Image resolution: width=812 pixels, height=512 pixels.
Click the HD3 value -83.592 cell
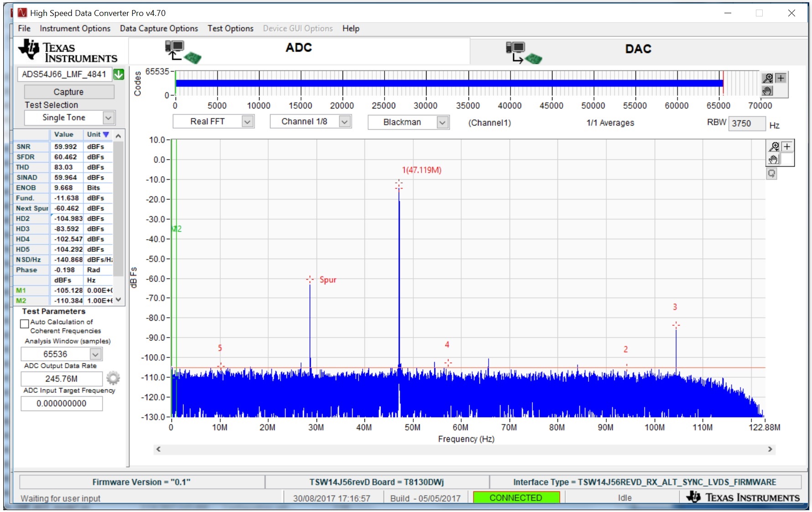click(66, 229)
